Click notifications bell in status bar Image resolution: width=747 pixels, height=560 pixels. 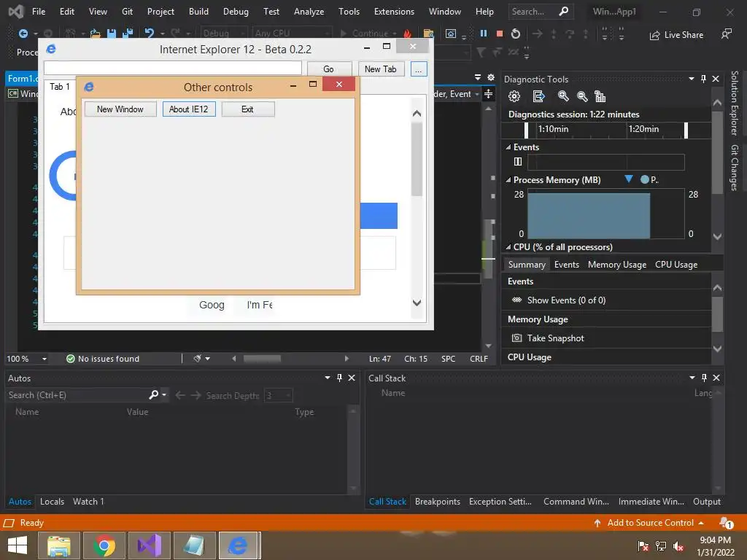pos(726,523)
